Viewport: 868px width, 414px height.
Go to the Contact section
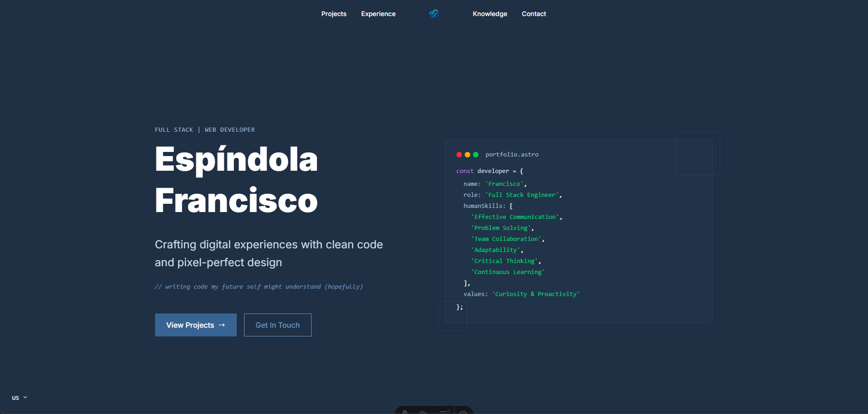(534, 13)
